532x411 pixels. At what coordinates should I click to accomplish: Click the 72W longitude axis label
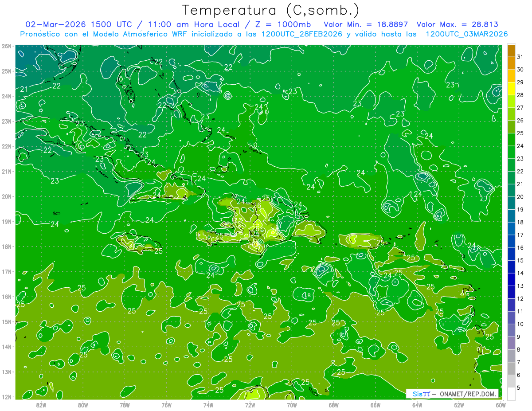[250, 405]
